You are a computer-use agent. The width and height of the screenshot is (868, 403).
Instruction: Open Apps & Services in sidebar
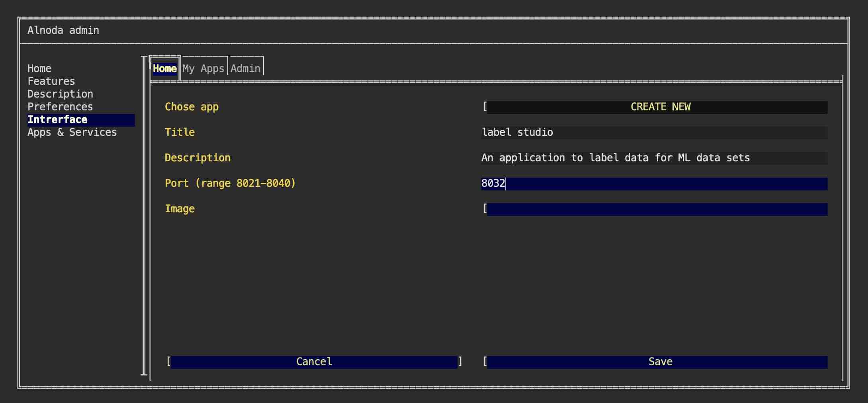pyautogui.click(x=72, y=132)
